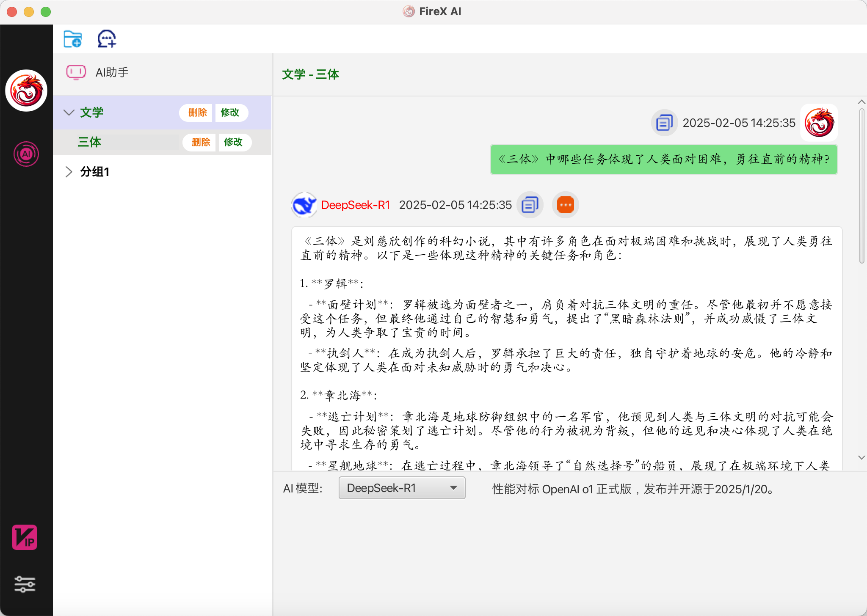Select the 分组1 group label

[x=95, y=172]
